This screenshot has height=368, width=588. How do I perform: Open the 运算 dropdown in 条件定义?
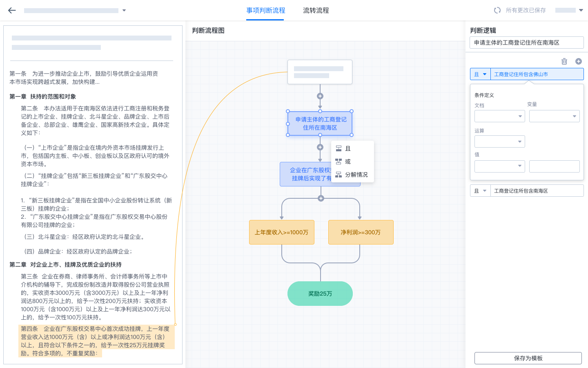pyautogui.click(x=499, y=141)
